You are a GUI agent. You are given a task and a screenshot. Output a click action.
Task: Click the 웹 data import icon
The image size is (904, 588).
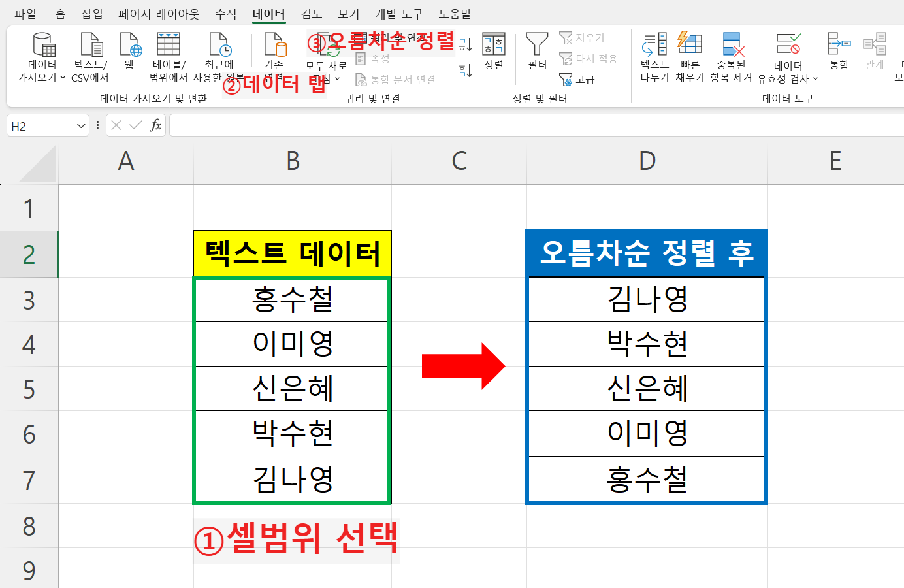[x=129, y=54]
